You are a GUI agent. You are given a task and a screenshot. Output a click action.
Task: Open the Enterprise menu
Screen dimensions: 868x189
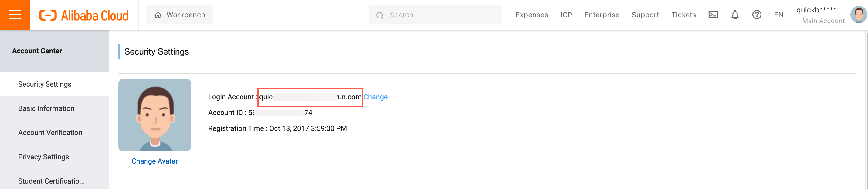[602, 15]
